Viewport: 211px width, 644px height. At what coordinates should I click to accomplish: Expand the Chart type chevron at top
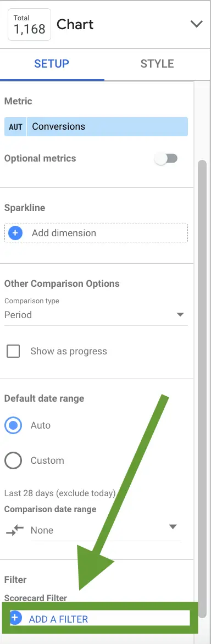click(197, 24)
